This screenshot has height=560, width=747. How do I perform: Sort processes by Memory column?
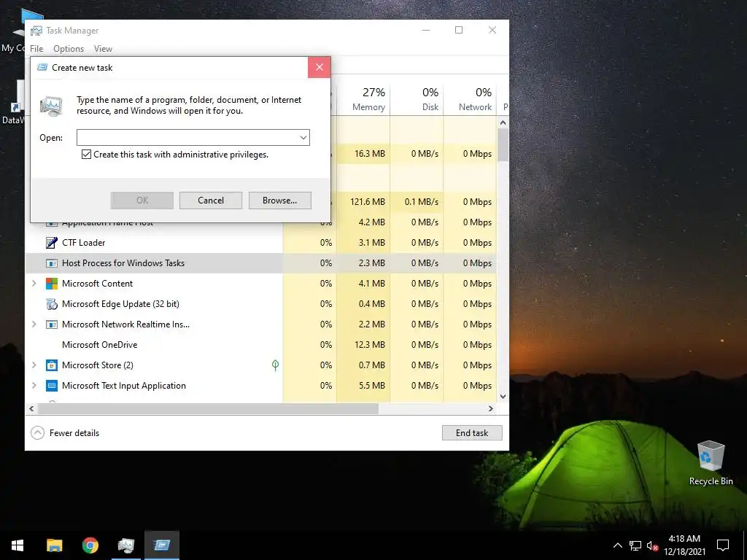coord(363,99)
